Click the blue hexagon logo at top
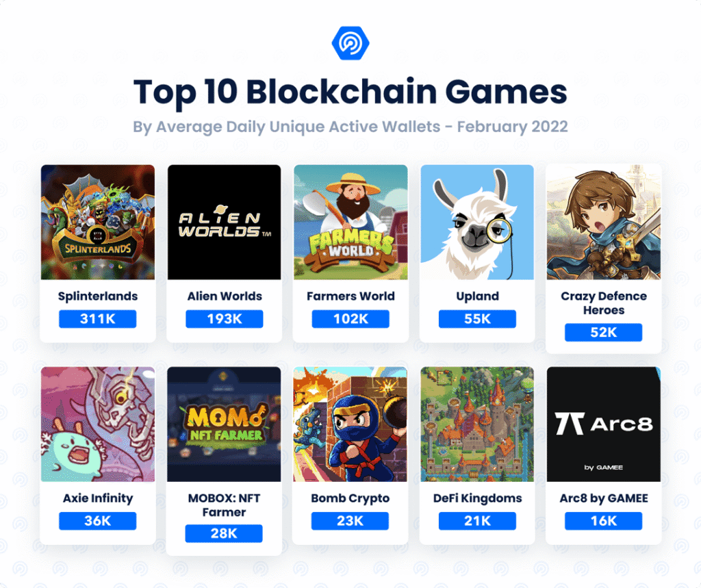 click(x=350, y=44)
